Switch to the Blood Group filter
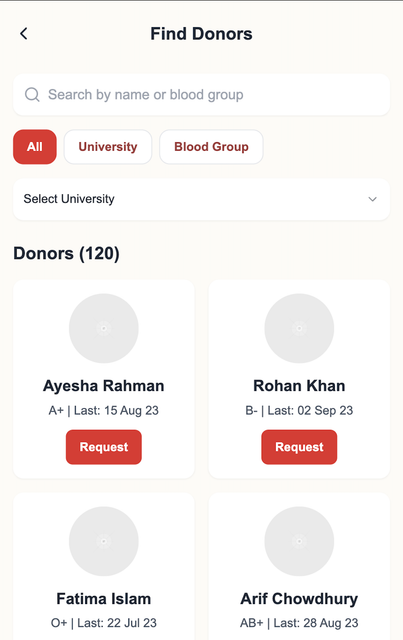 (211, 147)
